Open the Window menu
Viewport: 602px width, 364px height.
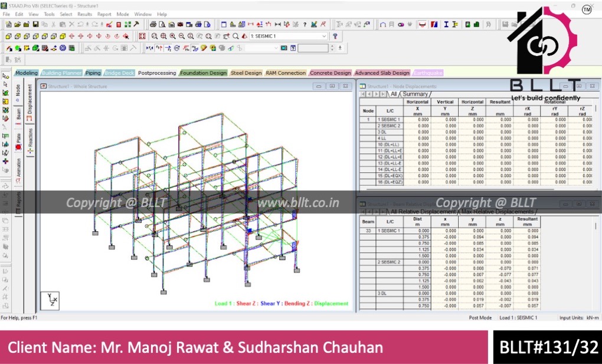click(143, 14)
